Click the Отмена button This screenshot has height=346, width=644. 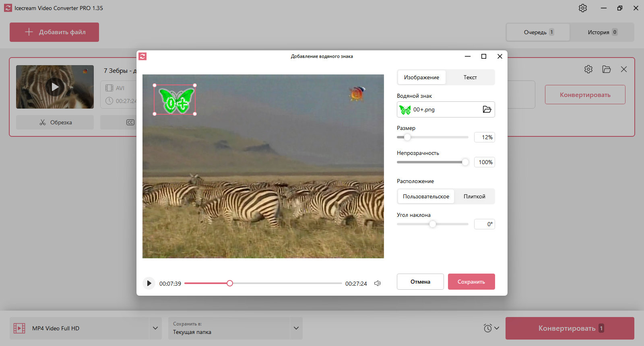420,282
